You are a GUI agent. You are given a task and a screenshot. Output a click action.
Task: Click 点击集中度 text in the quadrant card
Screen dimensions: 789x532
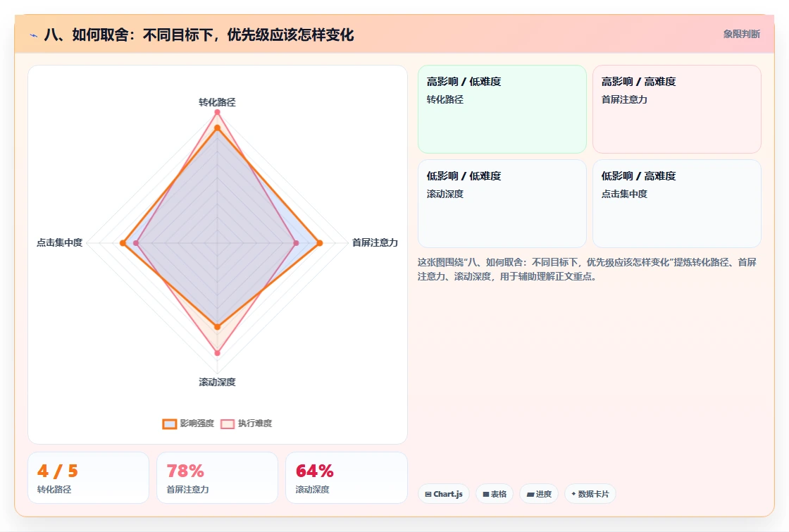pos(624,194)
